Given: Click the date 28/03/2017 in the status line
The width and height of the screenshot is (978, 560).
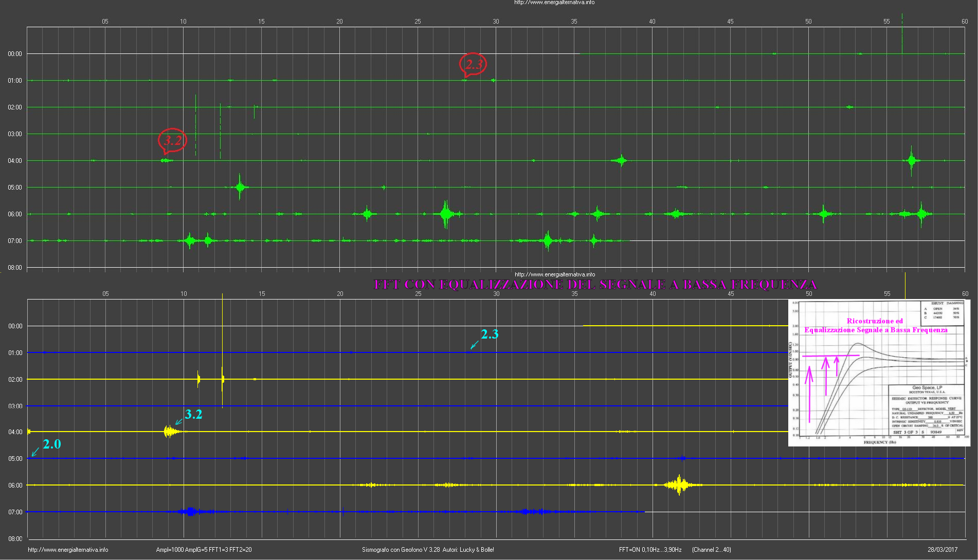Looking at the screenshot, I should point(943,550).
